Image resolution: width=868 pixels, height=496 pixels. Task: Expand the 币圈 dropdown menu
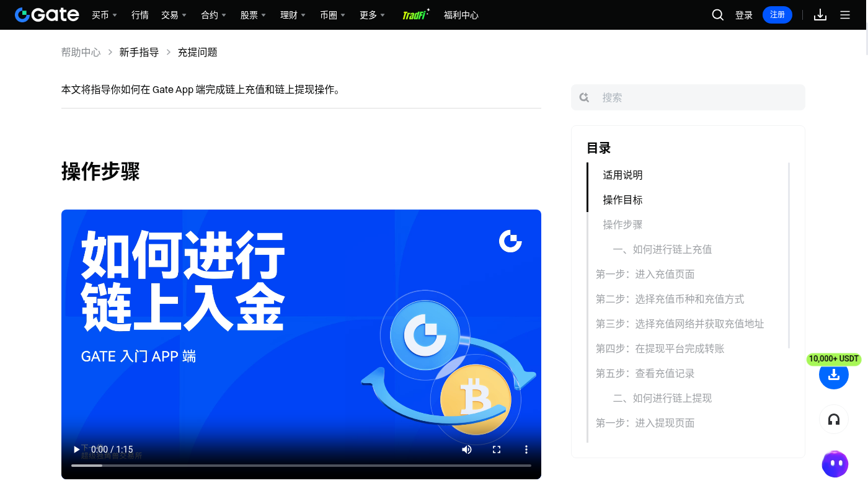click(x=332, y=15)
